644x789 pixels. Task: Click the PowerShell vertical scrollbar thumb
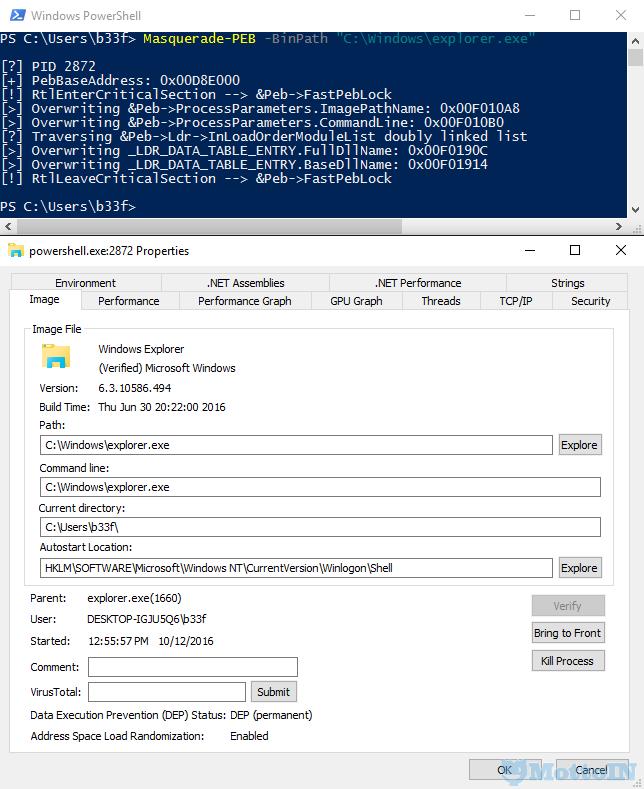(x=635, y=58)
